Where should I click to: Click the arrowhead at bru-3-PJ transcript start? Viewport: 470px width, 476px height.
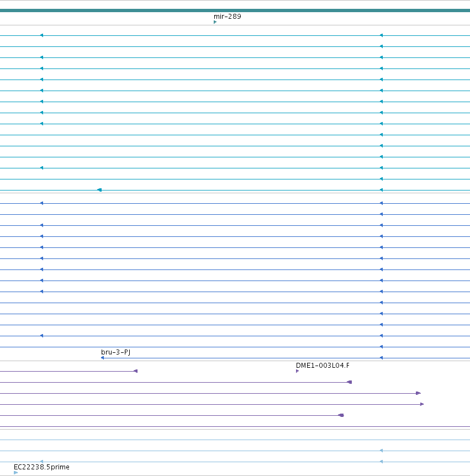(102, 358)
